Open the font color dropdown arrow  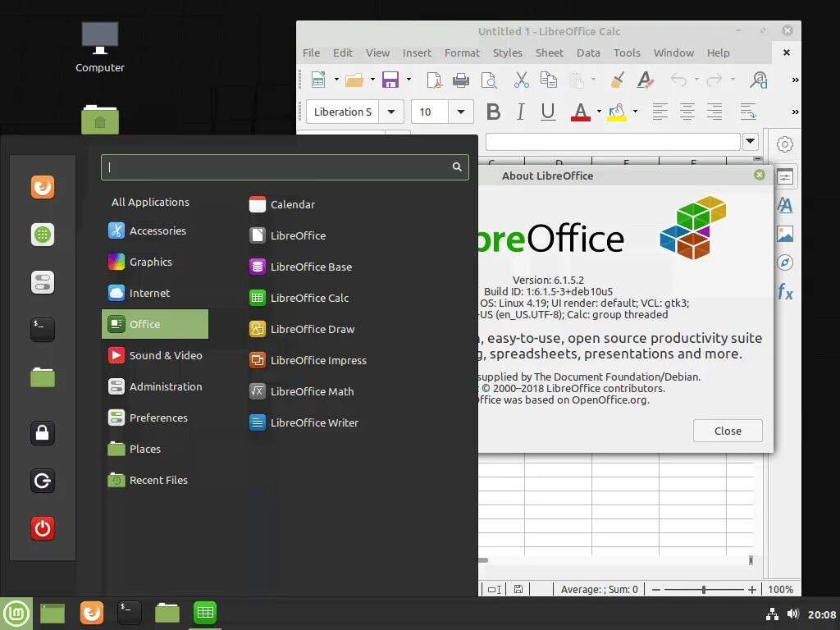[599, 112]
